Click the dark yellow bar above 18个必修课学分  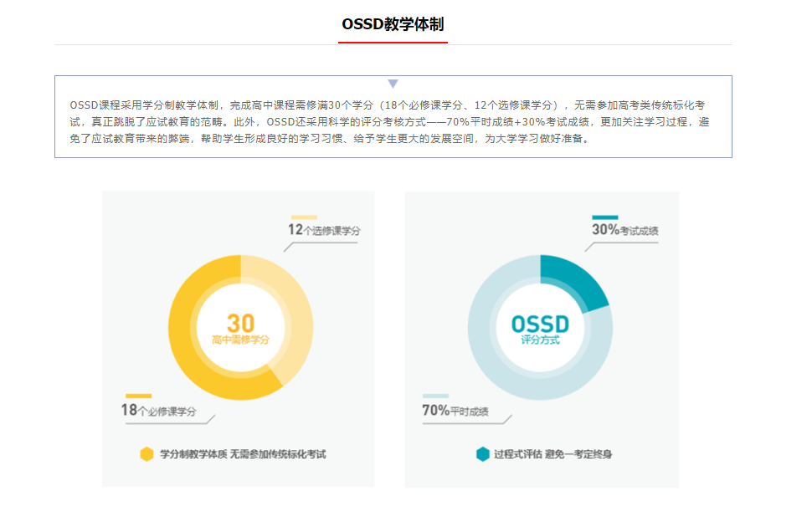click(x=138, y=396)
